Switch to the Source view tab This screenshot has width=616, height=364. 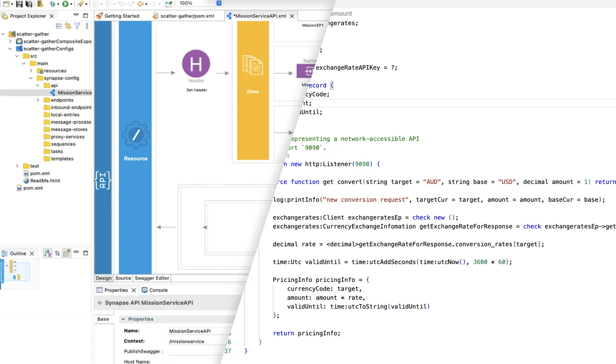tap(123, 278)
